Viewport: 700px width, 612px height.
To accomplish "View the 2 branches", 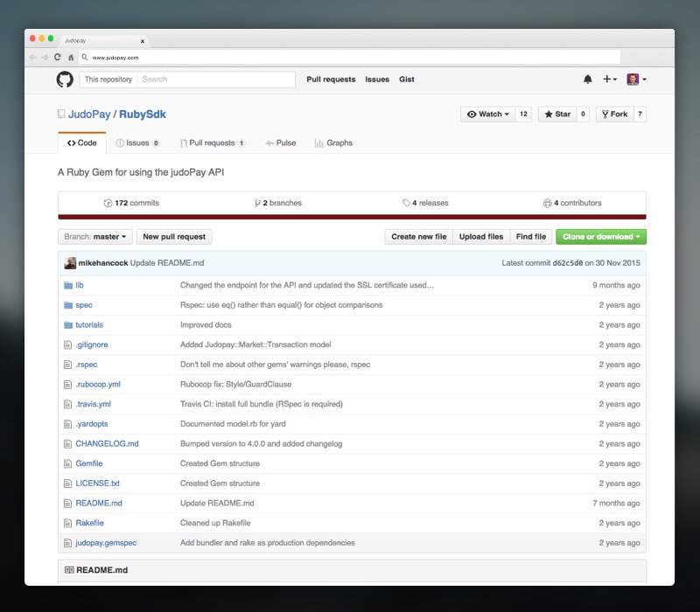I will (x=277, y=203).
